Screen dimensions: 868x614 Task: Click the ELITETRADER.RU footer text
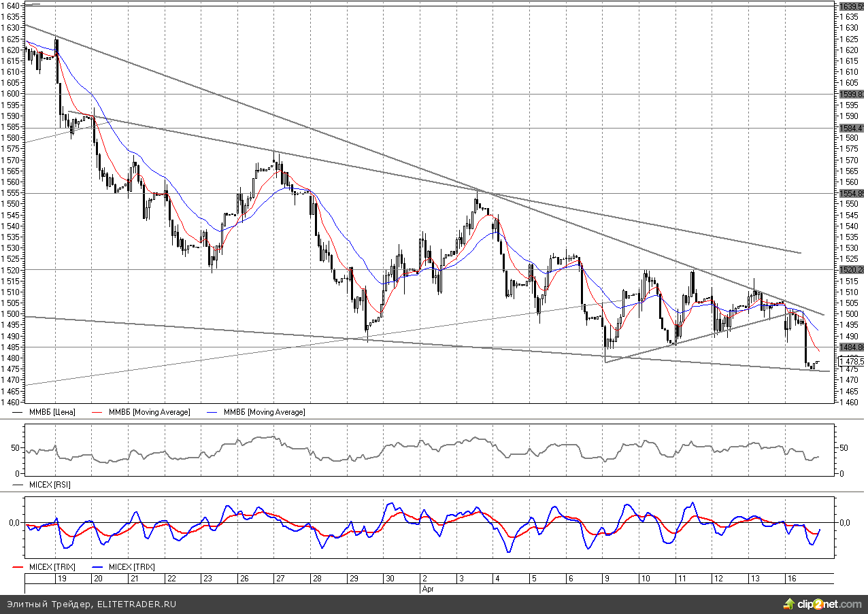tap(136, 604)
